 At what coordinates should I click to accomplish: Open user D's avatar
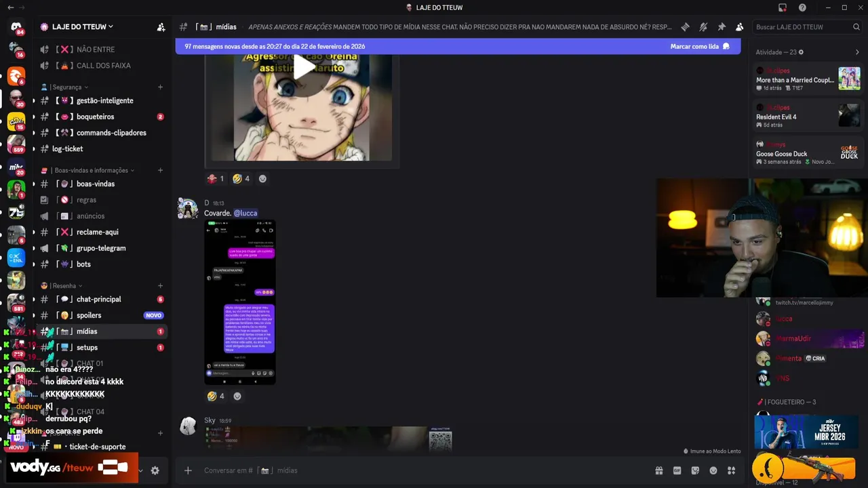pyautogui.click(x=188, y=209)
